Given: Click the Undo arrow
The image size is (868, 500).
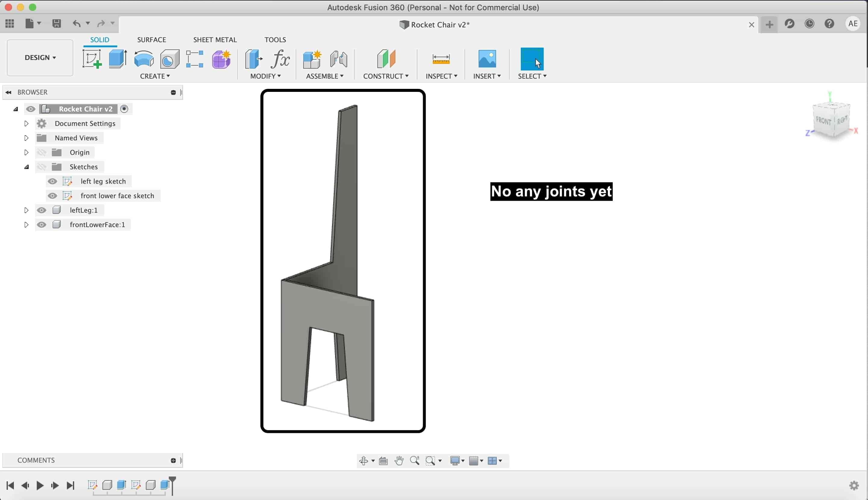Looking at the screenshot, I should click(77, 23).
